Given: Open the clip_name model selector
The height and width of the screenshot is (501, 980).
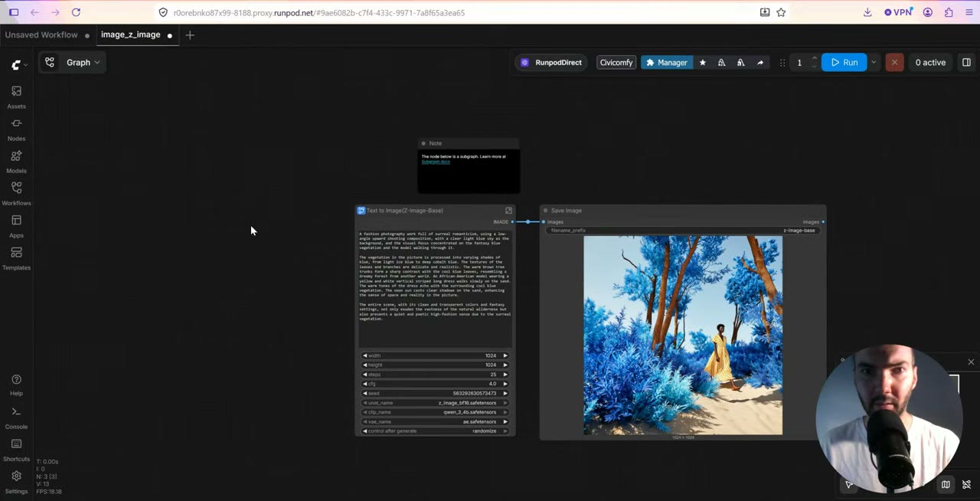Looking at the screenshot, I should [x=435, y=412].
